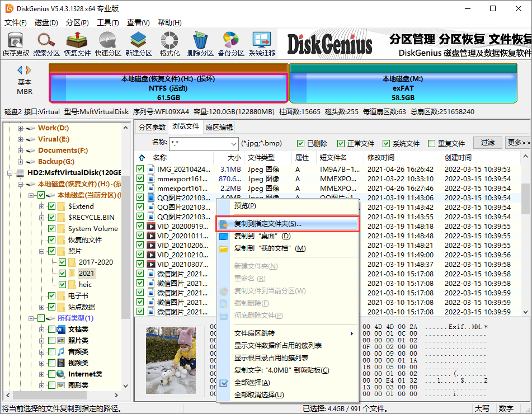Click the up-folder arrow in file list header
Image resolution: width=532 pixels, height=414 pixels.
coord(142,157)
